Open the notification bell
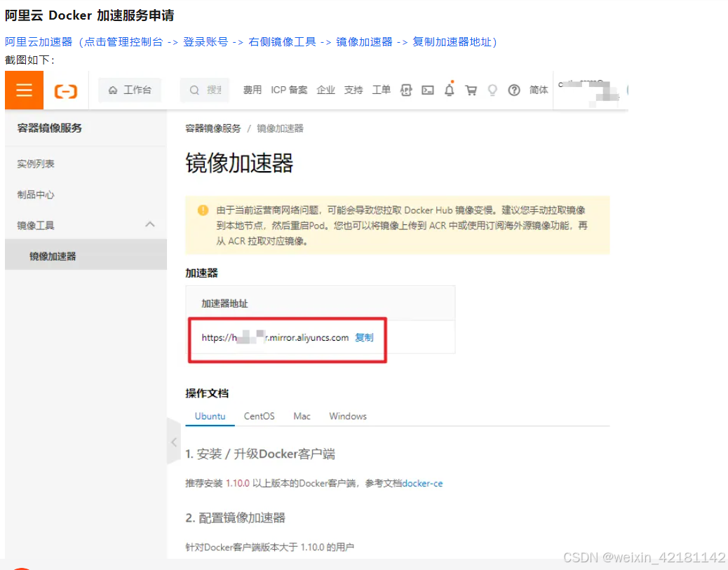This screenshot has width=728, height=570. [x=449, y=89]
